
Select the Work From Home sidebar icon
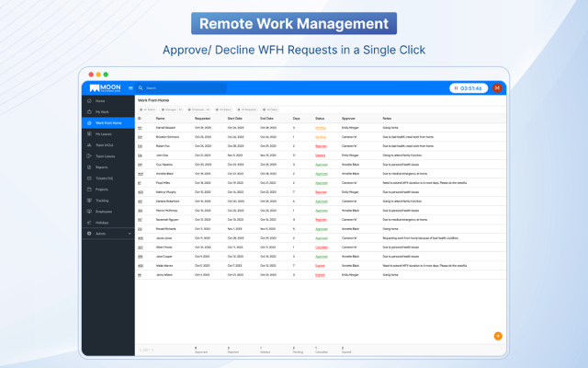point(89,122)
